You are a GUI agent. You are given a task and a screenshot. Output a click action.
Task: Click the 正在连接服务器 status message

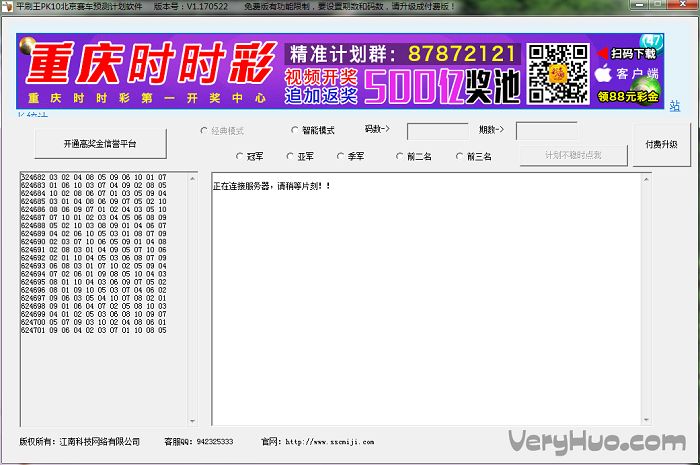point(272,186)
